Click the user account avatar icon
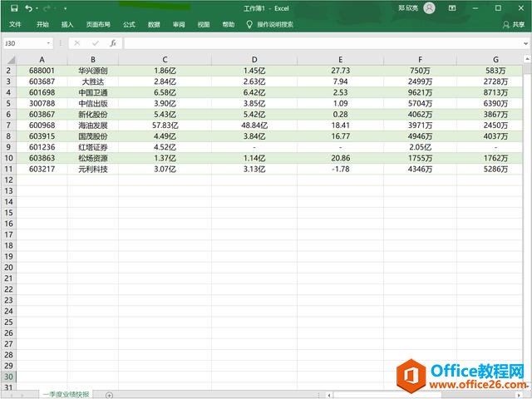This screenshot has width=532, height=399. click(x=429, y=7)
